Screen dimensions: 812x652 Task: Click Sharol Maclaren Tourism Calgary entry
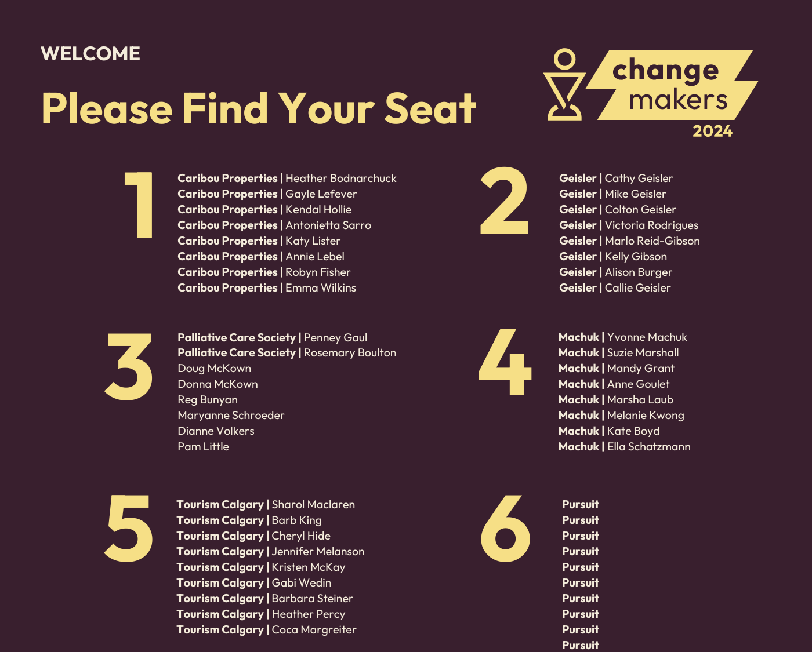(x=266, y=505)
